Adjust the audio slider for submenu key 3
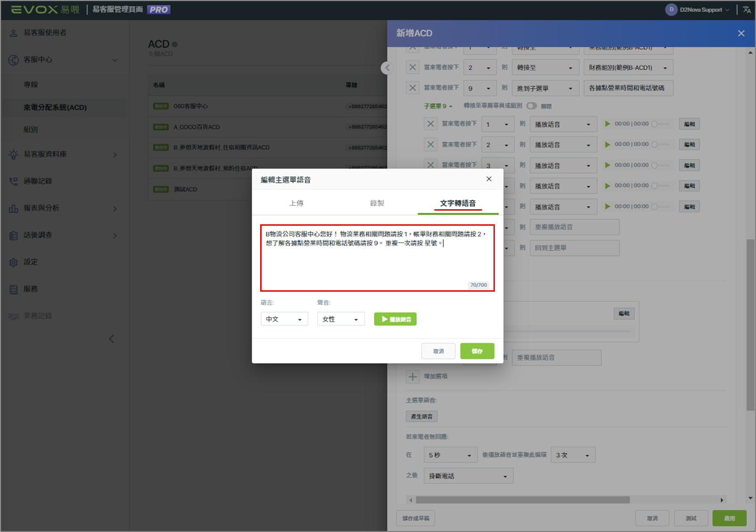Viewport: 756px width, 532px height. (661, 165)
